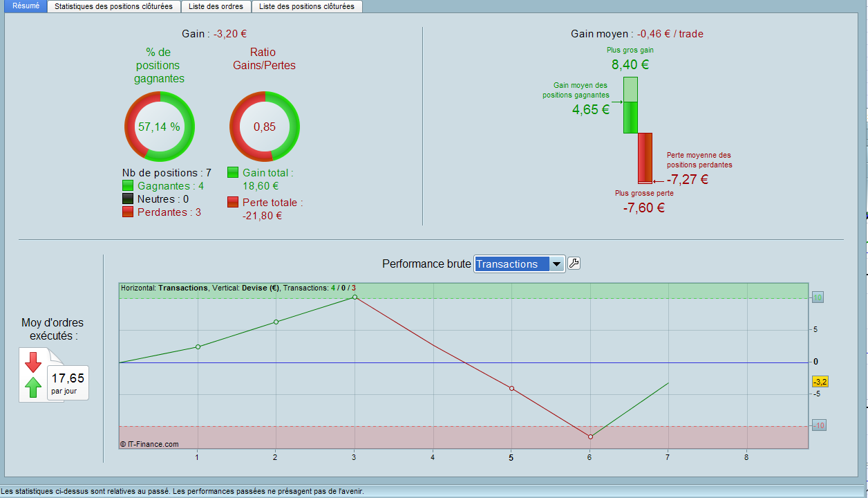Image resolution: width=868 pixels, height=498 pixels.
Task: Click the status bar disclaimer text
Action: pyautogui.click(x=182, y=492)
